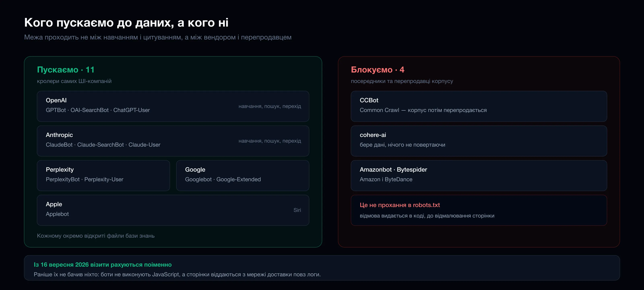Select the line "Googlebot · Google-Extended"

[x=223, y=179]
